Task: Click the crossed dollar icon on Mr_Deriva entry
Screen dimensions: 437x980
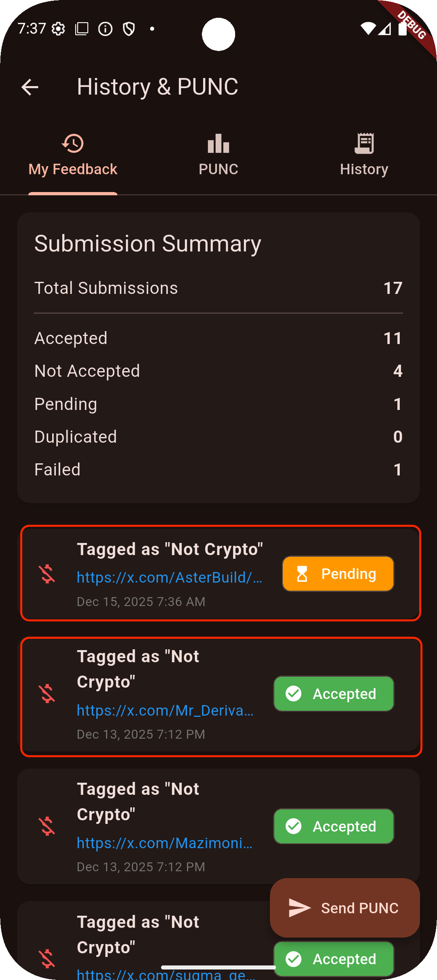Action: (x=47, y=694)
